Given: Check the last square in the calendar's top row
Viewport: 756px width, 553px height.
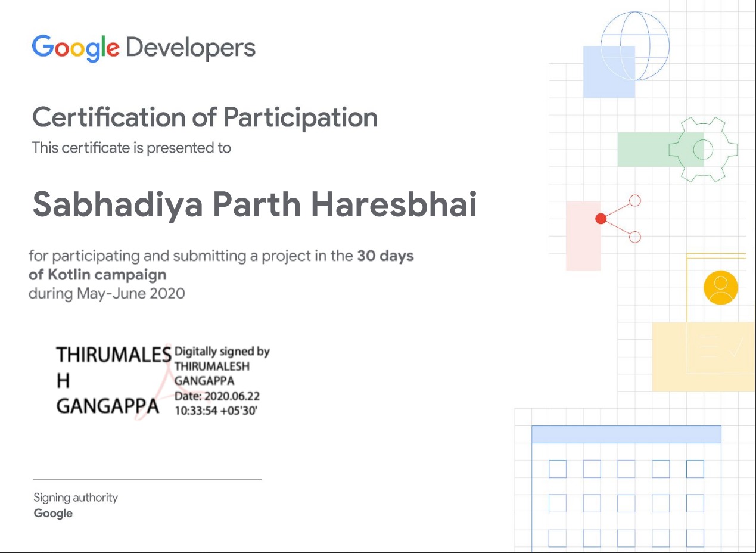Looking at the screenshot, I should 695,470.
